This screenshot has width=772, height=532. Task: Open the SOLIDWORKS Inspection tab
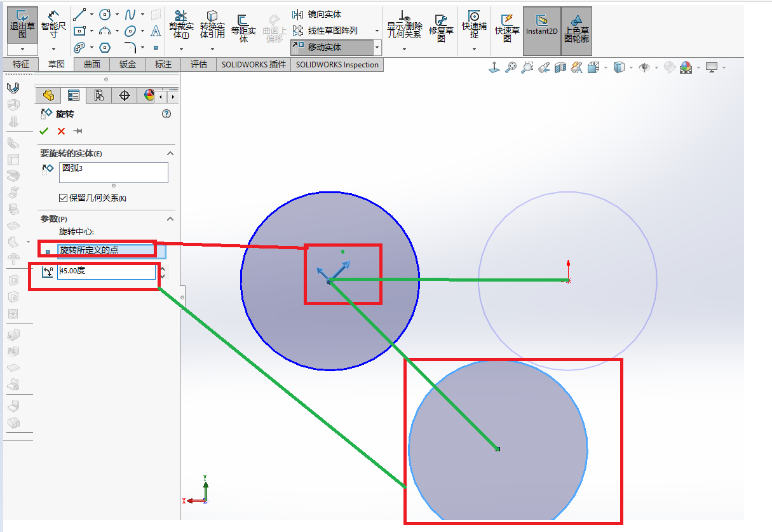337,64
